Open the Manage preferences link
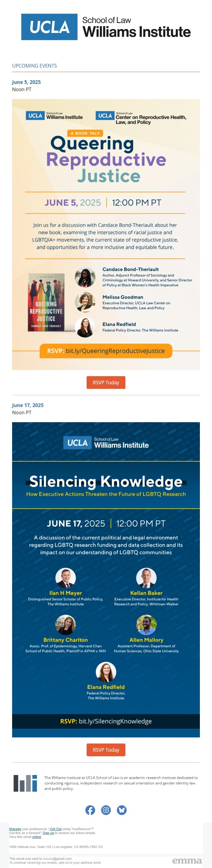Image resolution: width=212 pixels, height=868 pixels. point(15,829)
